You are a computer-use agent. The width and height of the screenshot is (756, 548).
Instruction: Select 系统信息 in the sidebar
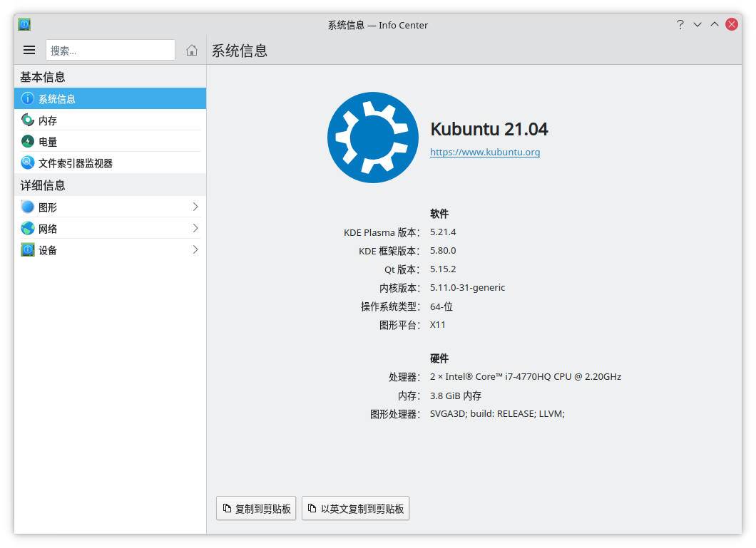[x=111, y=99]
